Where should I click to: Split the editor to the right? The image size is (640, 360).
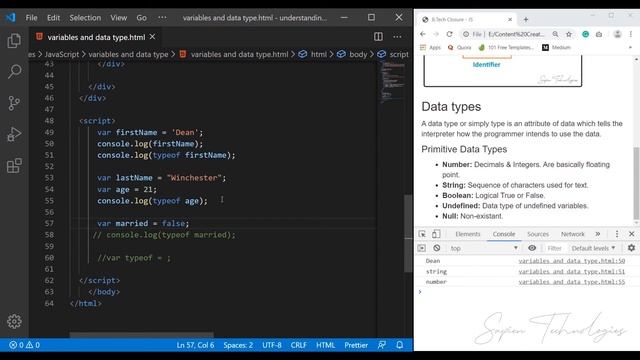pyautogui.click(x=378, y=37)
